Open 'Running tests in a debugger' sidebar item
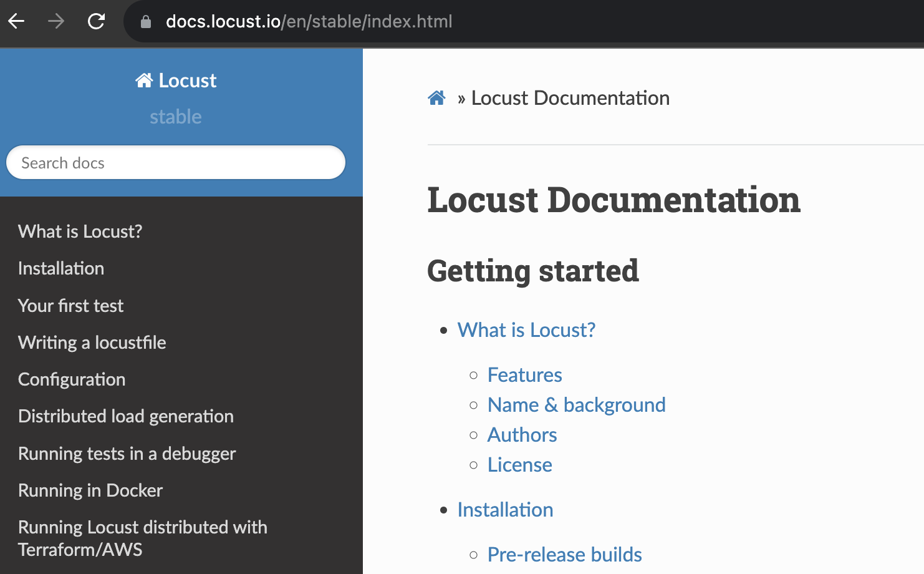 [x=127, y=454]
